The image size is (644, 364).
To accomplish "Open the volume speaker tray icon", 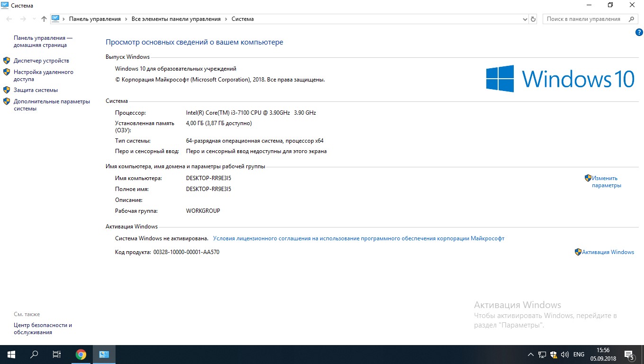I will tap(565, 355).
